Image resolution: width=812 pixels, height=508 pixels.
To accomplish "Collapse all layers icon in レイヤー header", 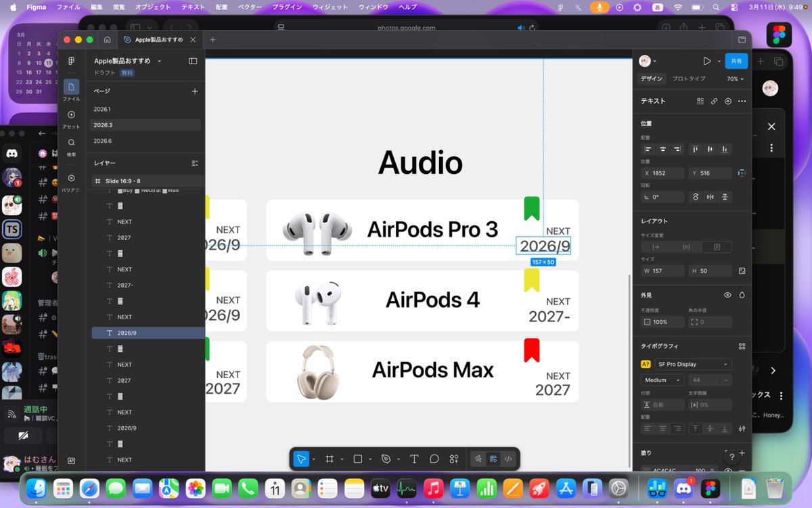I will click(195, 163).
